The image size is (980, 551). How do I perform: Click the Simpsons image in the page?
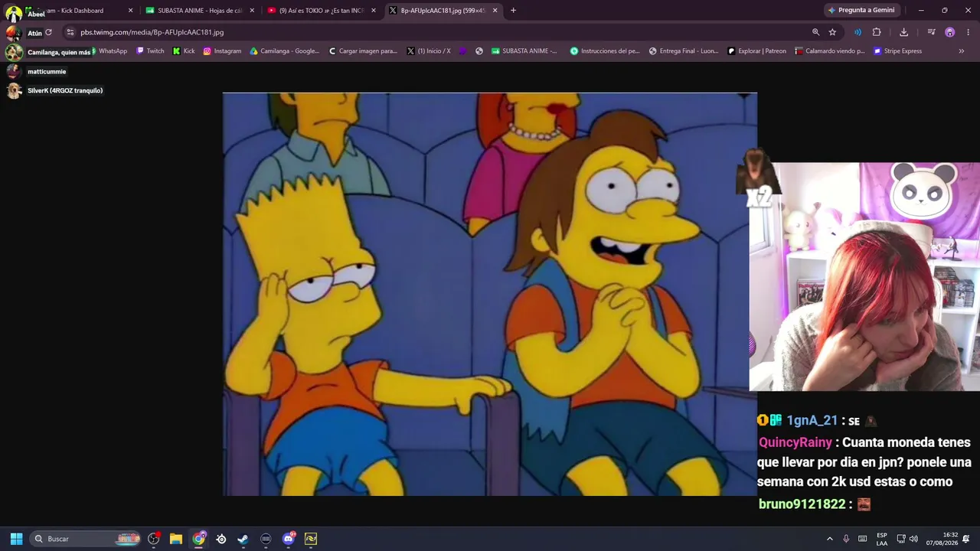(x=490, y=295)
